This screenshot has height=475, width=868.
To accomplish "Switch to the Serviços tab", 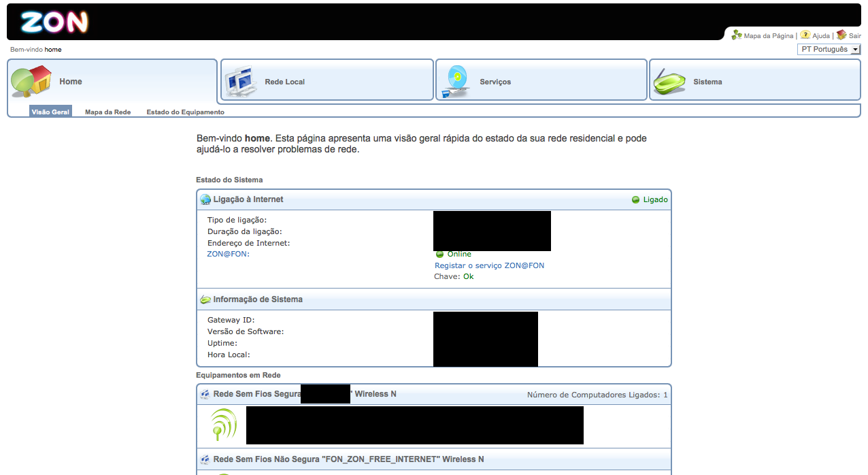I will tap(541, 80).
